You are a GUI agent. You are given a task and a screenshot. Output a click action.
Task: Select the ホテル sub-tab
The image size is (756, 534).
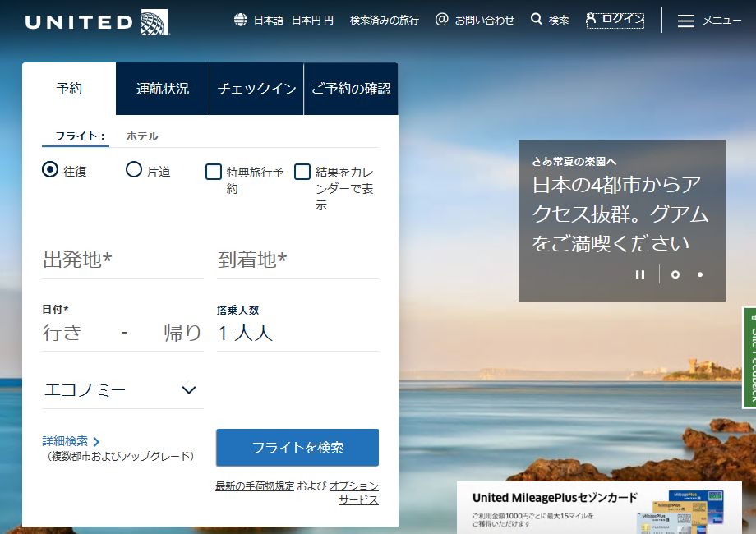coord(142,136)
